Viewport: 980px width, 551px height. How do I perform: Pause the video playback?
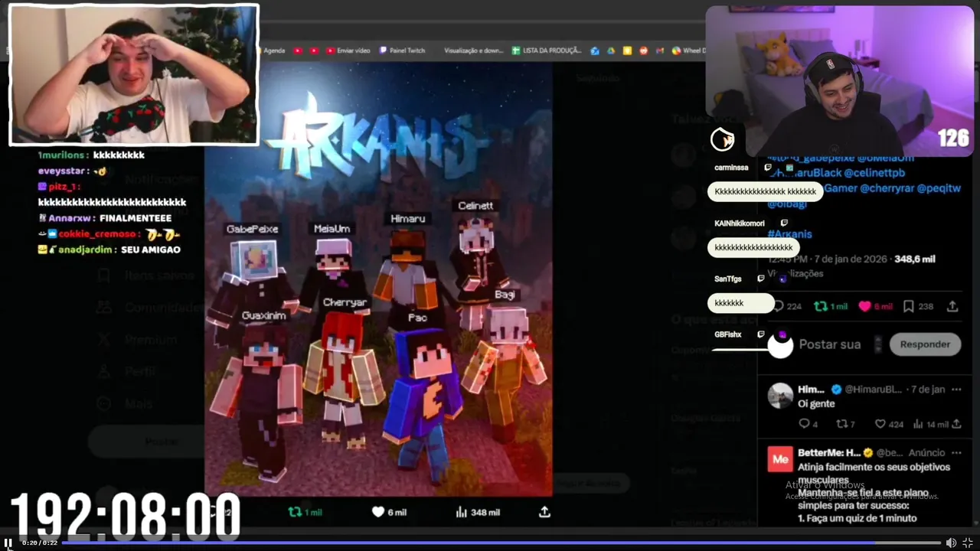tap(8, 543)
